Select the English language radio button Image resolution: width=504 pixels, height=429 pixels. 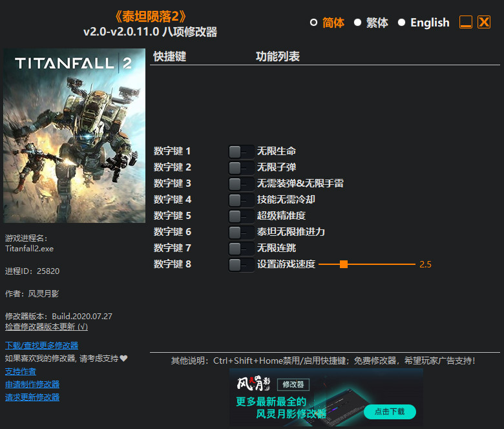click(x=401, y=23)
